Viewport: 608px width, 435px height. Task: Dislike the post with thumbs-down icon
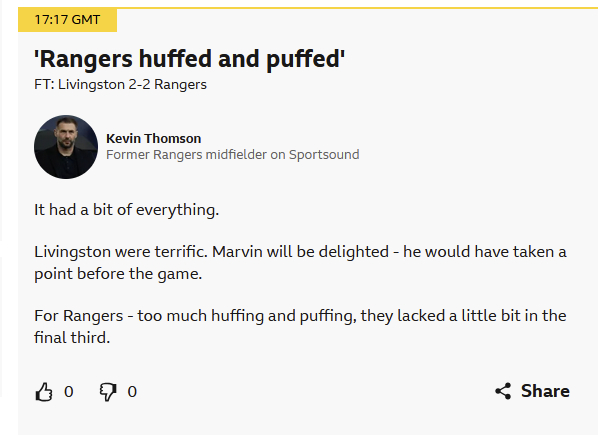coord(108,391)
